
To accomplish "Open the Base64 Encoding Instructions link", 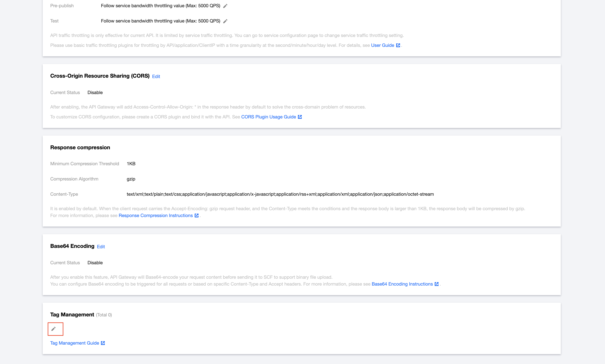I will pos(402,284).
